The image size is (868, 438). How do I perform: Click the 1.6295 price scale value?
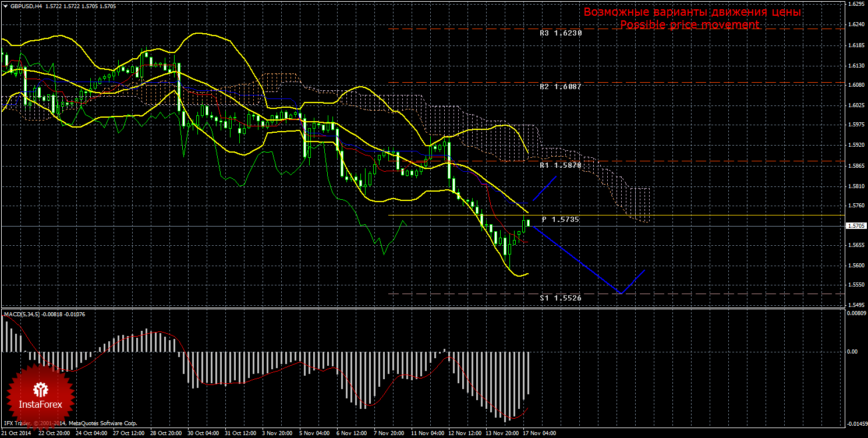856,3
